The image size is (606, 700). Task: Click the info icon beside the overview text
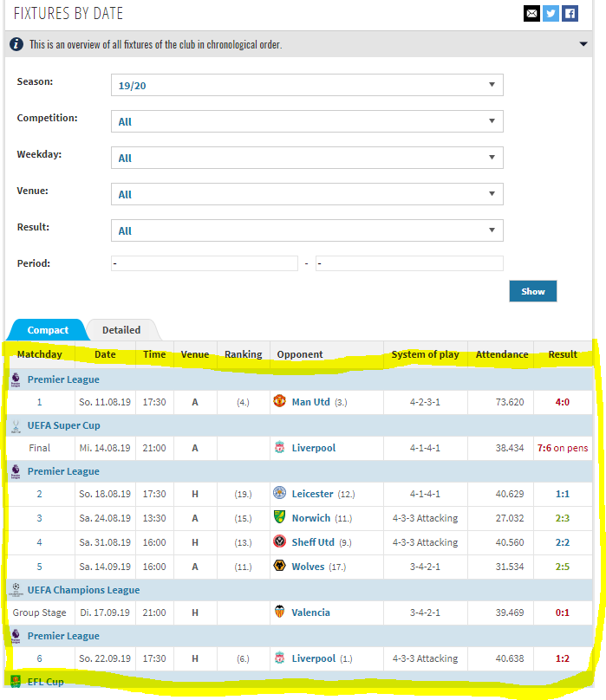click(x=16, y=44)
